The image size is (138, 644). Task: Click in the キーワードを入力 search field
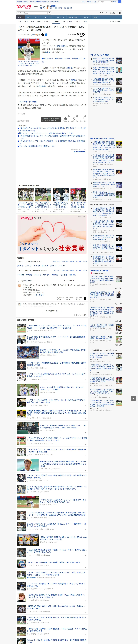pos(32,13)
